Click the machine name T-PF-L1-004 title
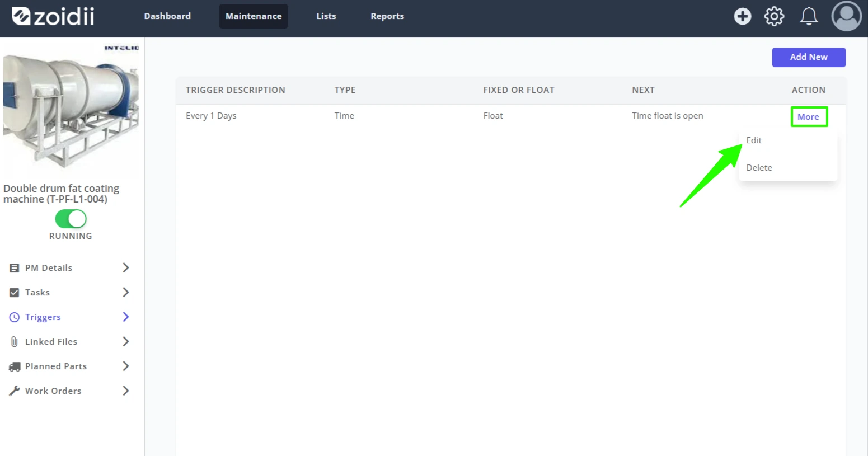The height and width of the screenshot is (456, 868). [x=61, y=194]
